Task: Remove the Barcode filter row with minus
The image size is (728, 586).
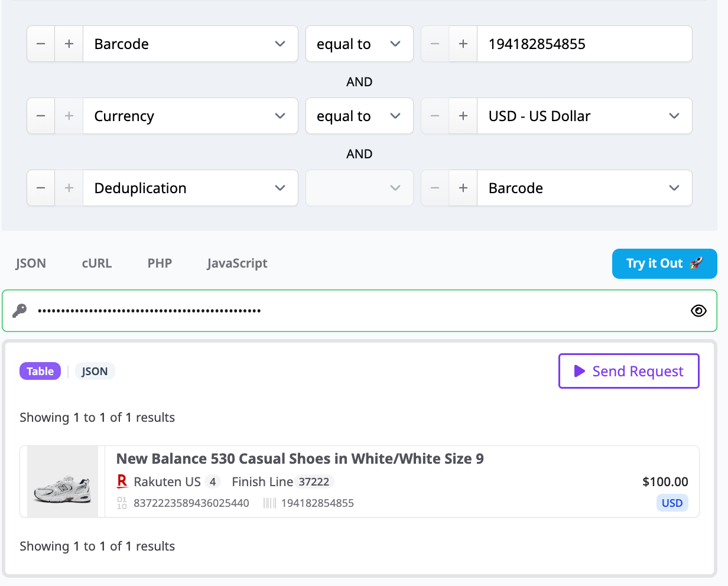Action: coord(41,44)
